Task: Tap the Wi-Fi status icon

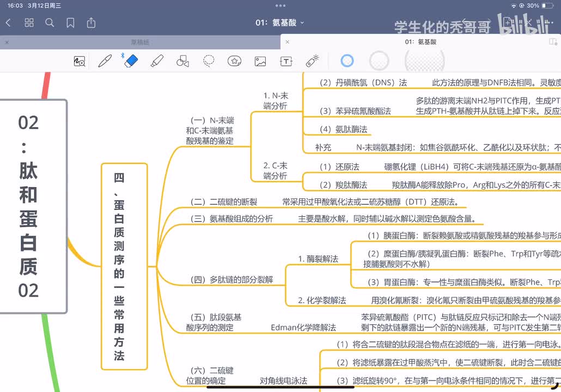Action: [514, 6]
